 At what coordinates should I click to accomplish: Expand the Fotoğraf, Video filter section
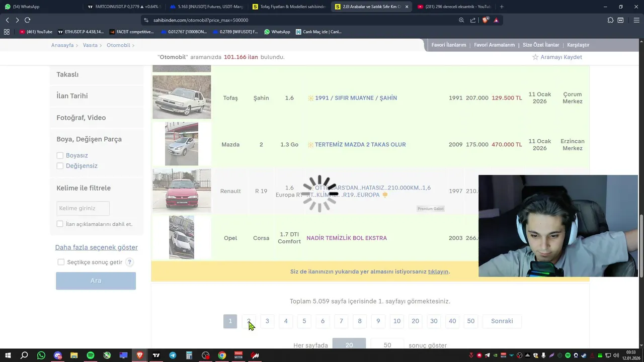click(x=97, y=118)
